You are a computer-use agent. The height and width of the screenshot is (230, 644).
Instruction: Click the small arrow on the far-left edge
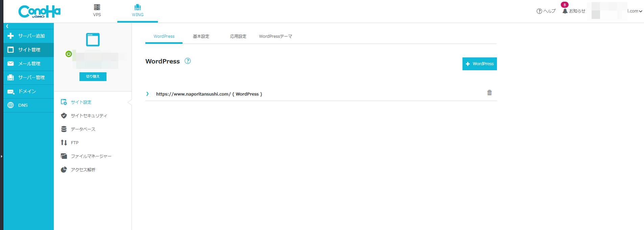coord(1,156)
